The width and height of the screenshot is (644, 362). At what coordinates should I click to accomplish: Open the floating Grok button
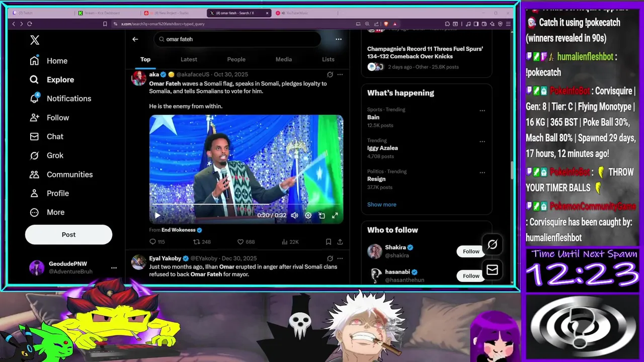tap(492, 244)
